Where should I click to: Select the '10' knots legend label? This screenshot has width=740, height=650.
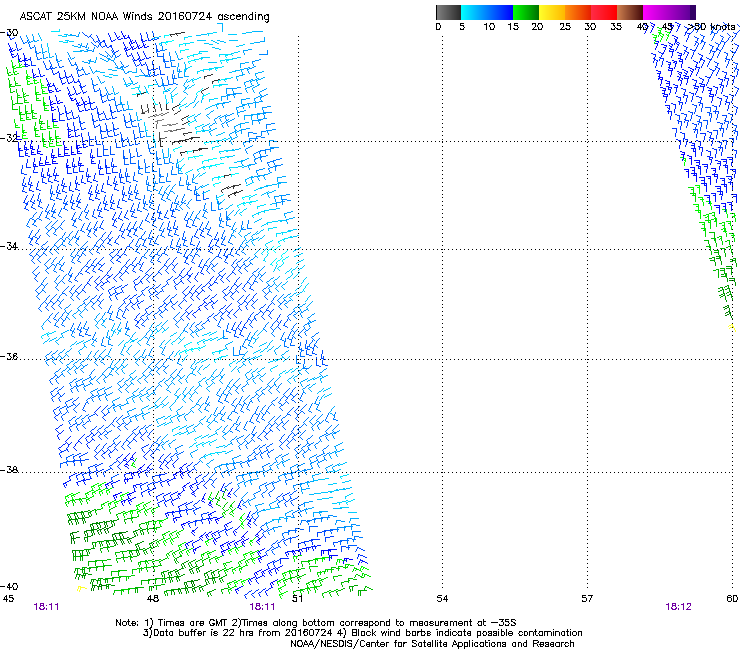click(489, 27)
